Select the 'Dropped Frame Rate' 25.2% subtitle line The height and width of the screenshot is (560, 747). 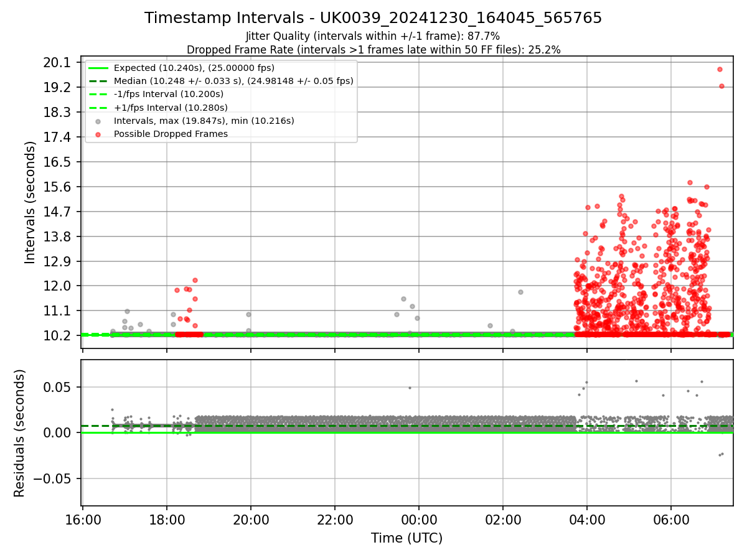[373, 50]
